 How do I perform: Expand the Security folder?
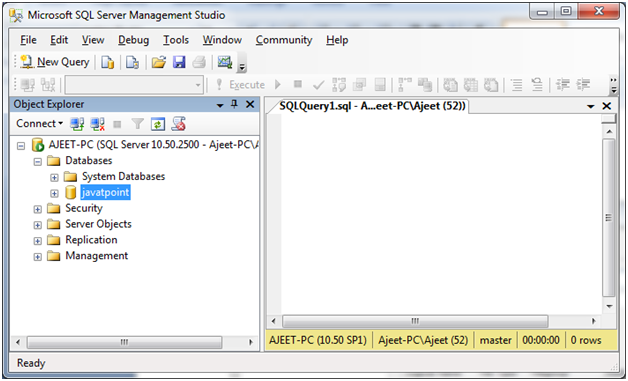pos(38,209)
